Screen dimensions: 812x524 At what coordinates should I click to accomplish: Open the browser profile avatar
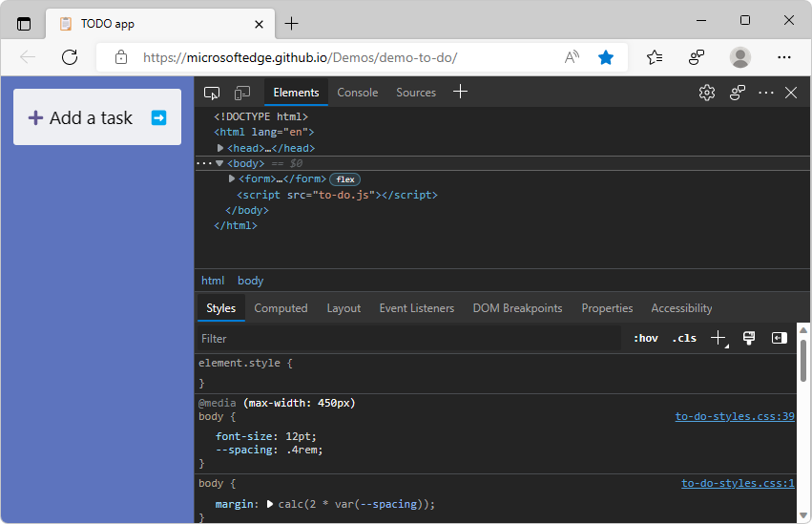(x=740, y=57)
